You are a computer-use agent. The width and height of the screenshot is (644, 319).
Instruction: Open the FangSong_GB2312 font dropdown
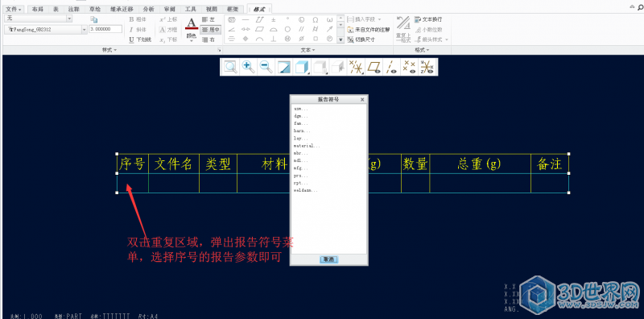pos(85,29)
